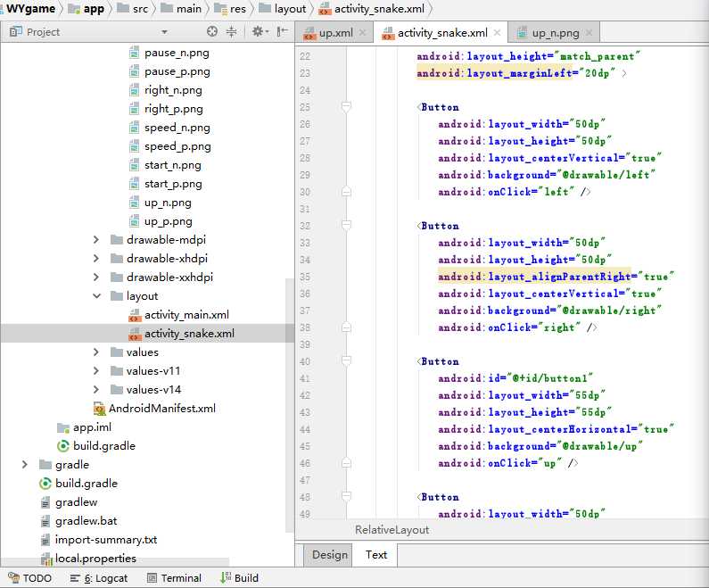Viewport: 709px width, 588px height.
Task: Click the scroll-from-source target icon
Action: (212, 31)
